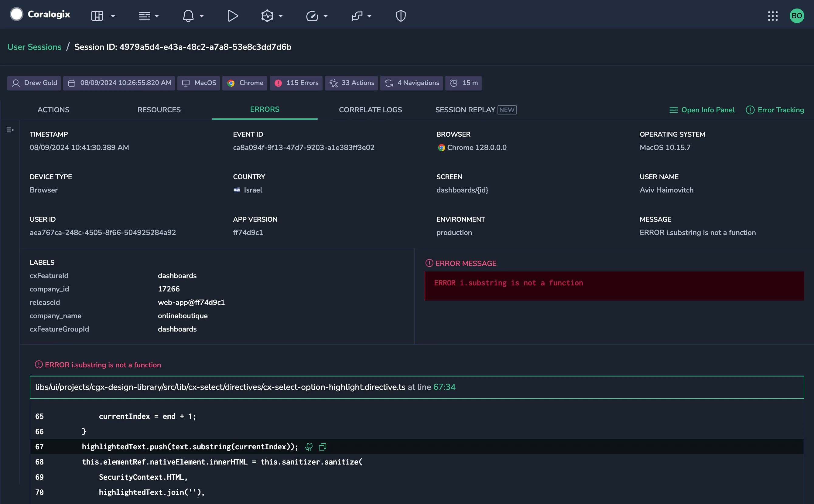Viewport: 814px width, 504px height.
Task: Expand the side list panel toggle icon
Action: coord(10,130)
